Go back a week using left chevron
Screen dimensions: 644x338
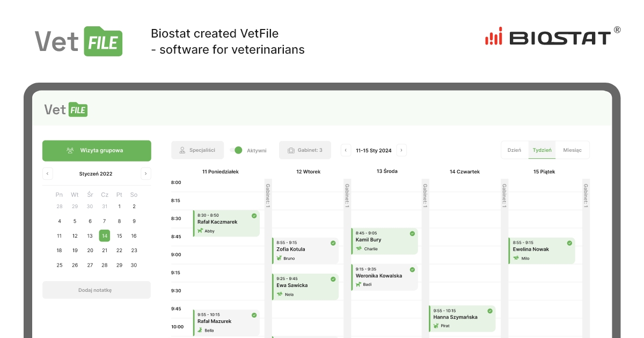click(x=346, y=150)
